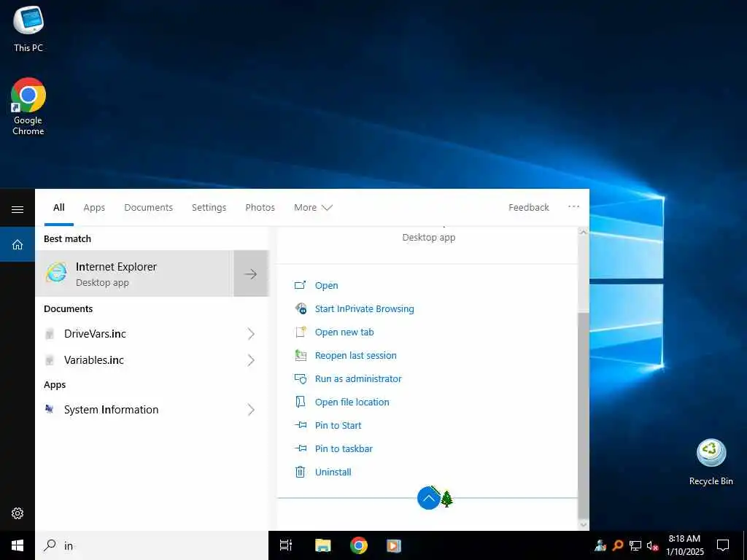Image resolution: width=747 pixels, height=560 pixels.
Task: Choose Uninstall for Internet Explorer
Action: (333, 472)
